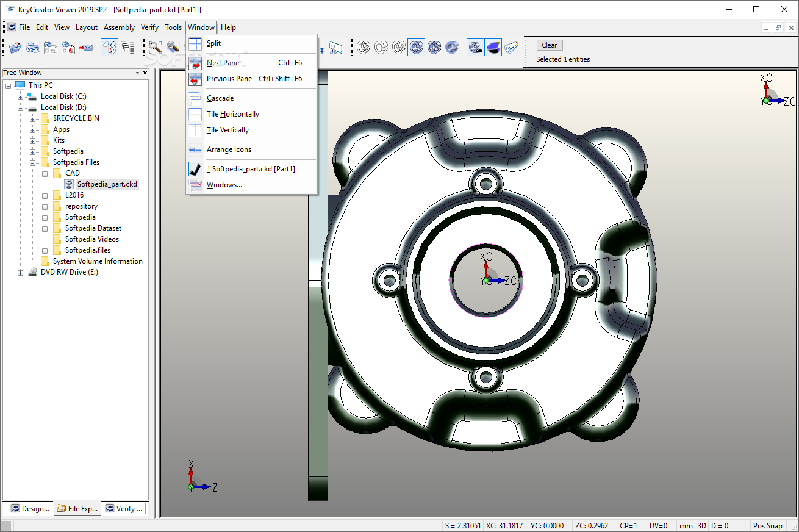The width and height of the screenshot is (799, 532).
Task: Select first wireframe render mode icon
Action: point(364,47)
